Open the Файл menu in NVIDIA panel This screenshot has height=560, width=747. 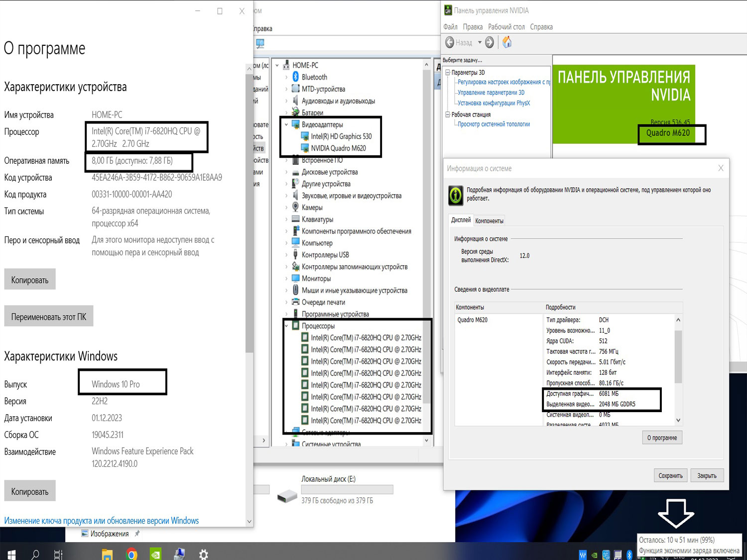450,27
